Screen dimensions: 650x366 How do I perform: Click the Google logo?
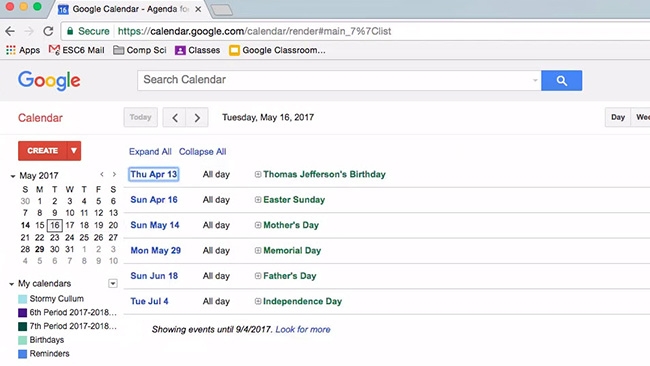tap(49, 80)
